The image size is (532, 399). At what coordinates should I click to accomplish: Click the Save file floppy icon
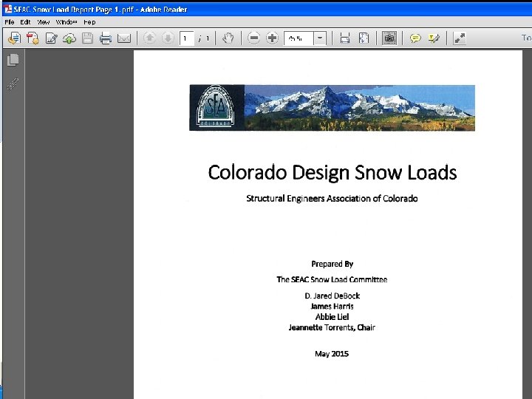tap(87, 38)
